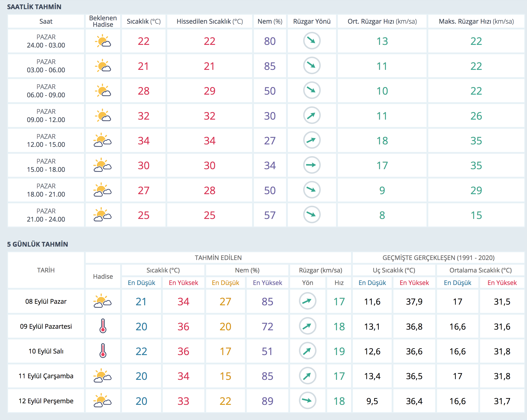Image resolution: width=527 pixels, height=420 pixels.
Task: Click the TAHMİN EDİLEN header cell
Action: coord(218,258)
